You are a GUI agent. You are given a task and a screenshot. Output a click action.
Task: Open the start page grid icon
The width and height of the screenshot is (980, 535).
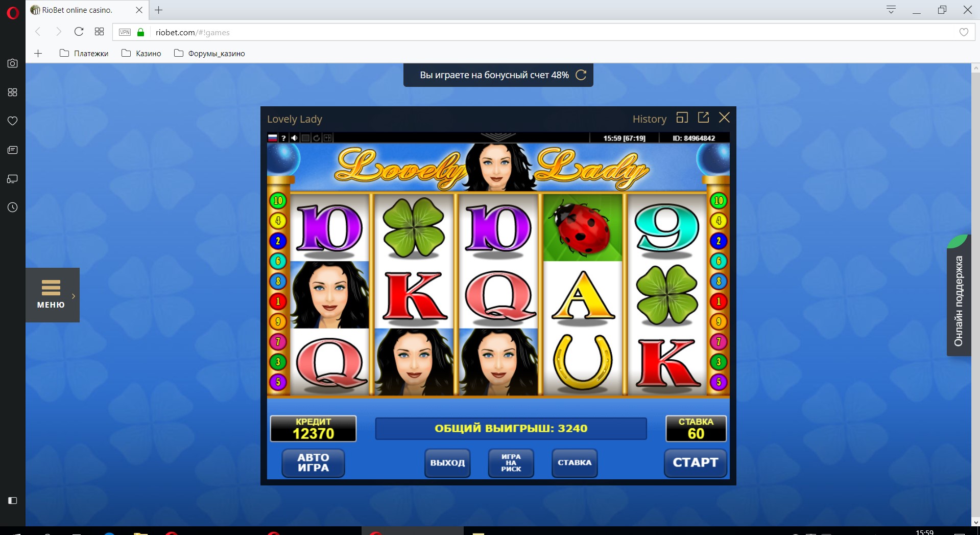(99, 32)
